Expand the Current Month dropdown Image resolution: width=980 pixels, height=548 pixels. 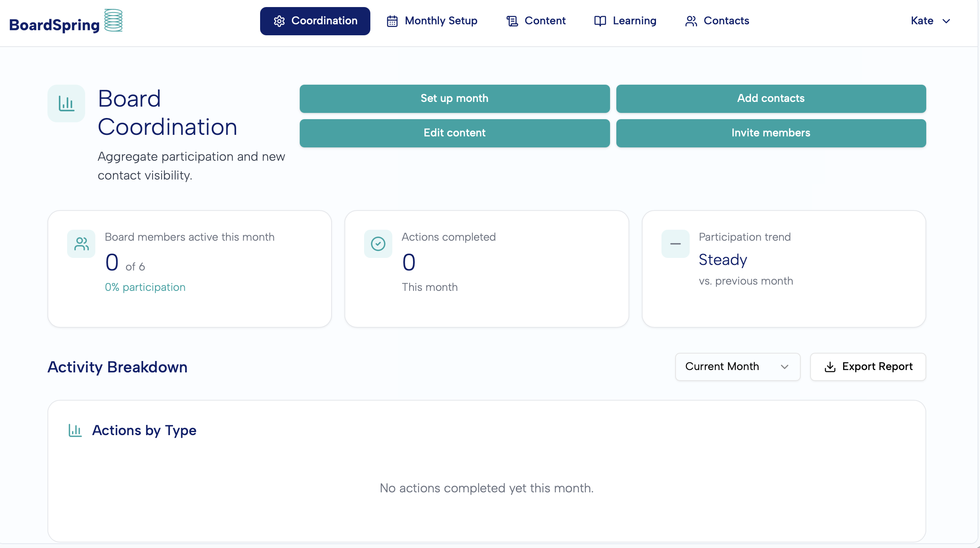coord(737,367)
